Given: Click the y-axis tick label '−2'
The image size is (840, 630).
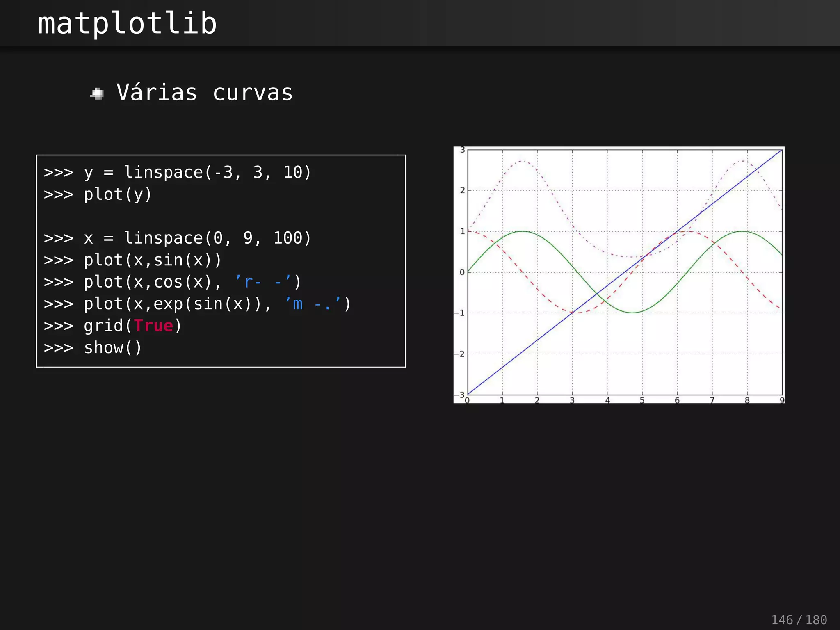Looking at the screenshot, I should pos(460,354).
